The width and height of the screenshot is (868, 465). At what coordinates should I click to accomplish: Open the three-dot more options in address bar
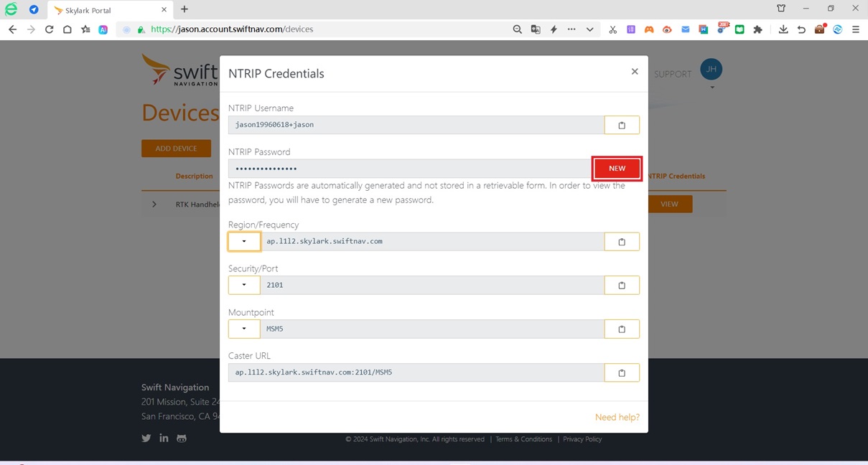click(571, 29)
